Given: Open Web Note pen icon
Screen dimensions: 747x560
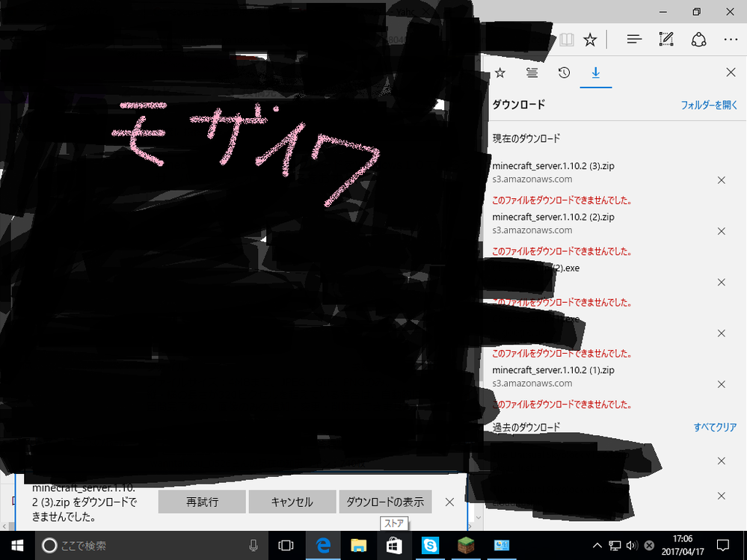Looking at the screenshot, I should coord(666,40).
